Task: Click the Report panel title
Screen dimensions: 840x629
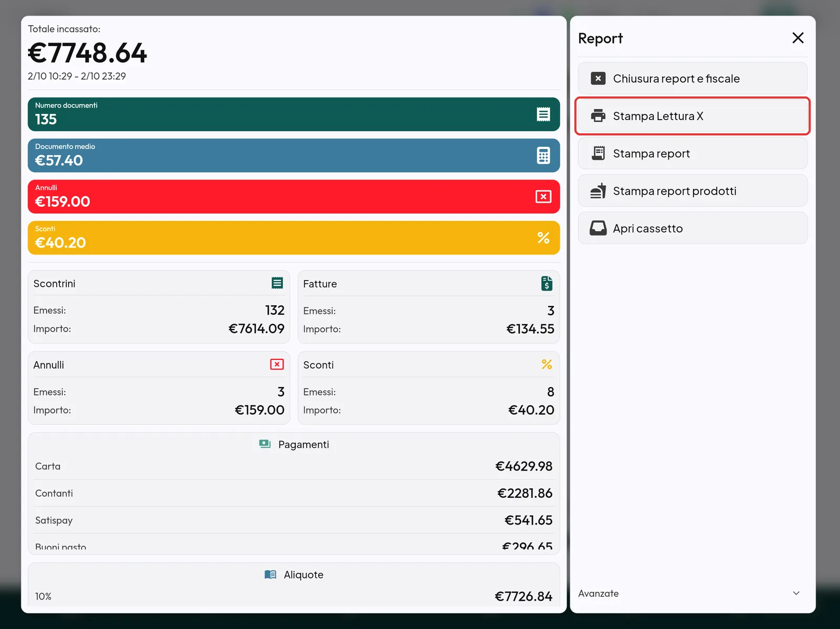Action: [601, 38]
